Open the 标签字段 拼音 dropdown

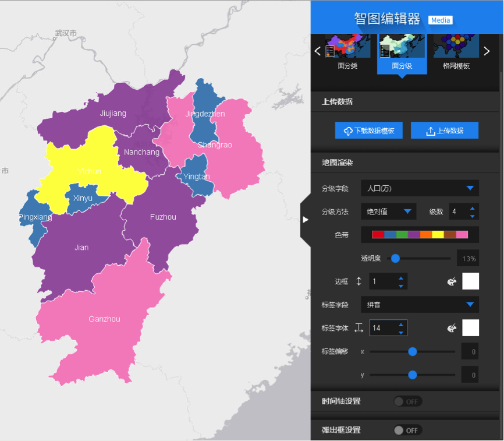420,305
